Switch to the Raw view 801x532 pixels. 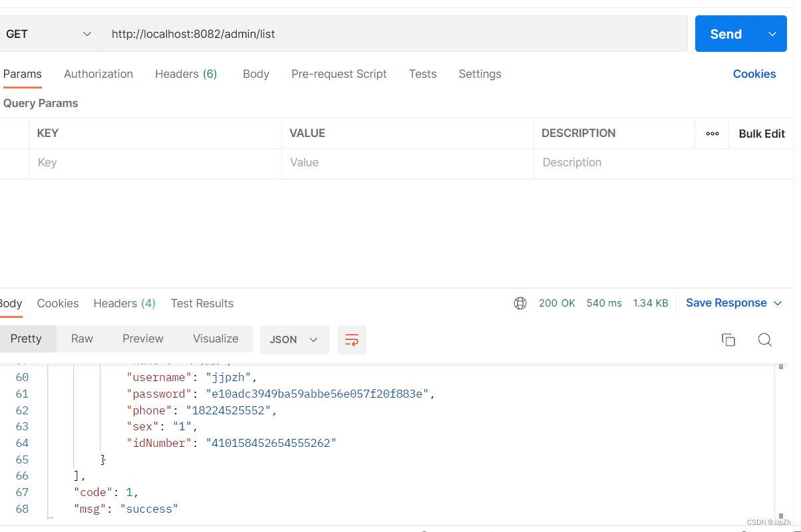[x=82, y=338]
